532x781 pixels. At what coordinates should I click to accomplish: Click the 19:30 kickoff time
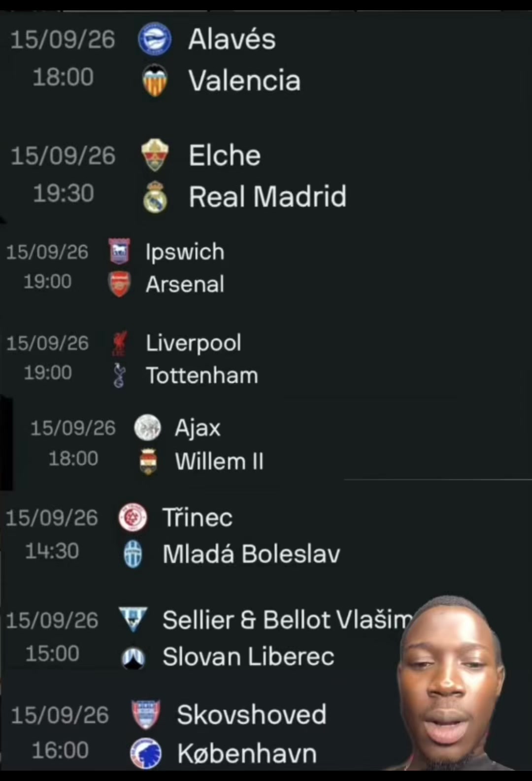tap(64, 193)
